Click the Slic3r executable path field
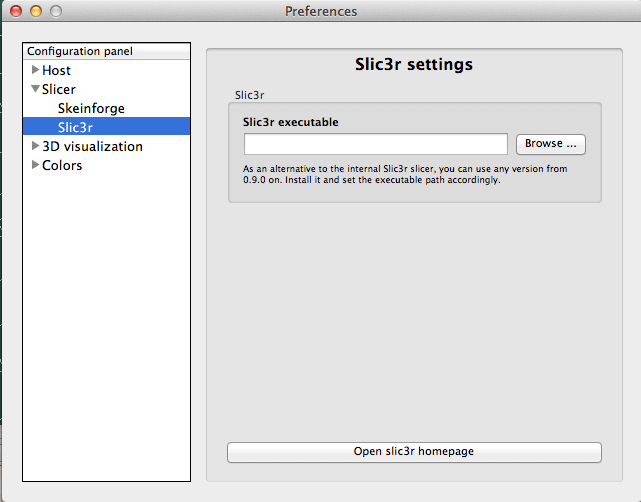Viewport: 641px width, 502px height. pos(376,144)
